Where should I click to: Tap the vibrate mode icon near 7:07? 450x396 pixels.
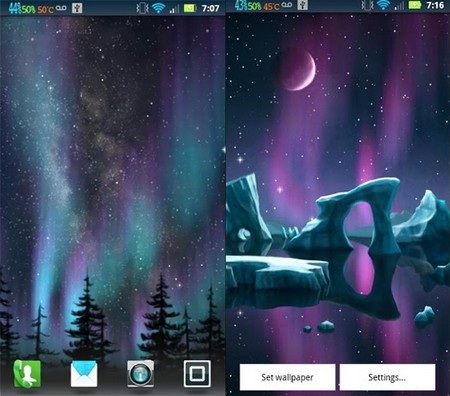[142, 8]
